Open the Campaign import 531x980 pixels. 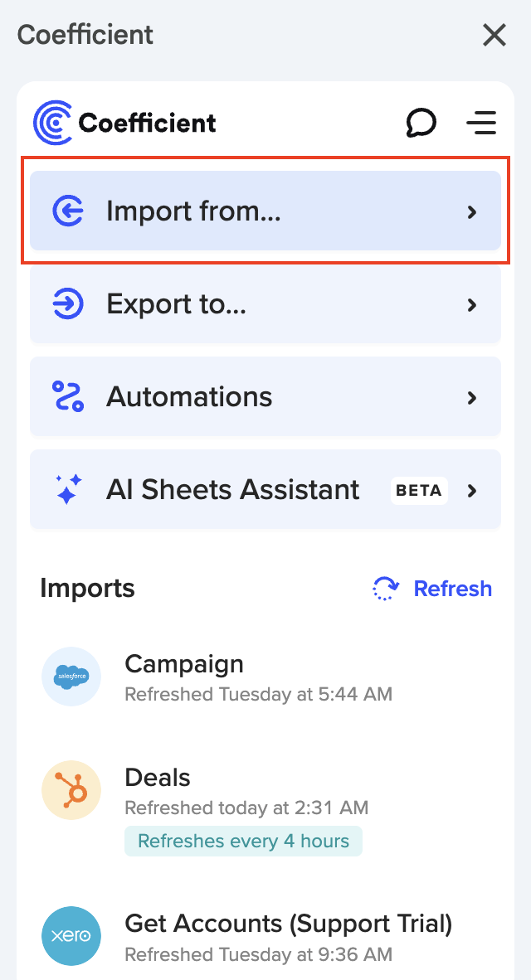pyautogui.click(x=184, y=664)
